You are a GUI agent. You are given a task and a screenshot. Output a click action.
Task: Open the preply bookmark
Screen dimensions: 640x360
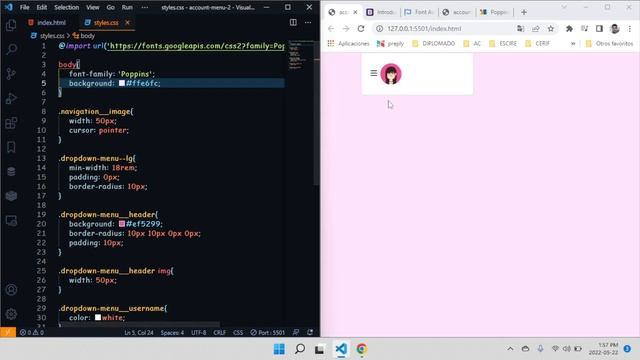[x=390, y=43]
